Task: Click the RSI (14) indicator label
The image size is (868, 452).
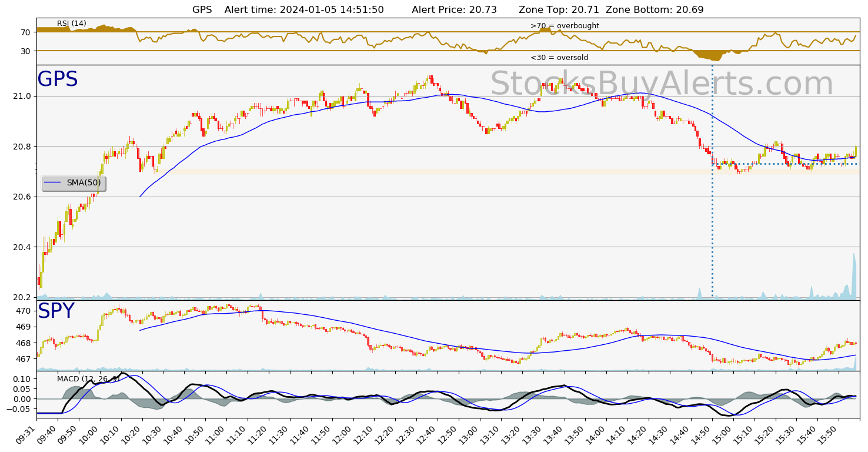Action: (72, 24)
